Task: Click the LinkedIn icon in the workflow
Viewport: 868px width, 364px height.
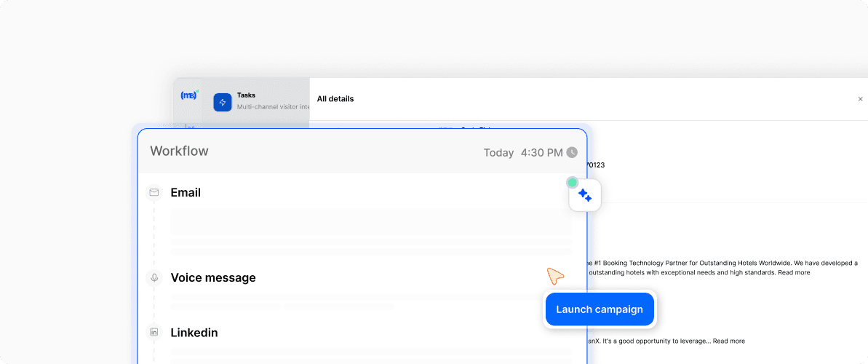Action: point(154,333)
